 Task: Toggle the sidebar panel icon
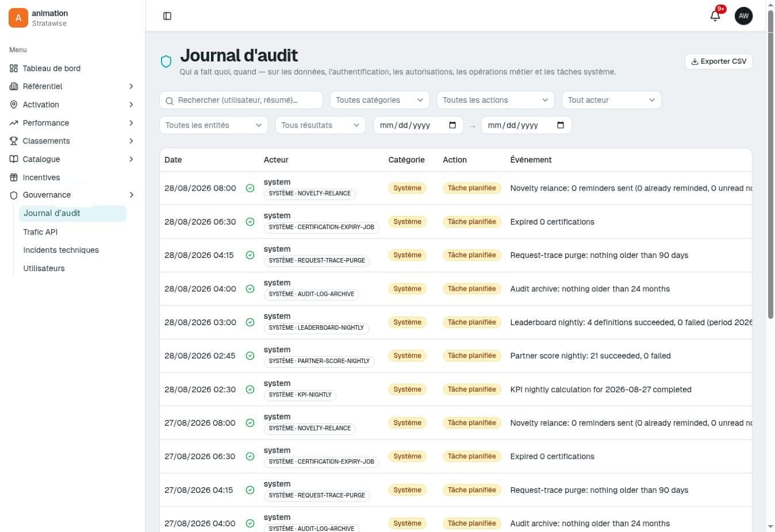[x=167, y=16]
